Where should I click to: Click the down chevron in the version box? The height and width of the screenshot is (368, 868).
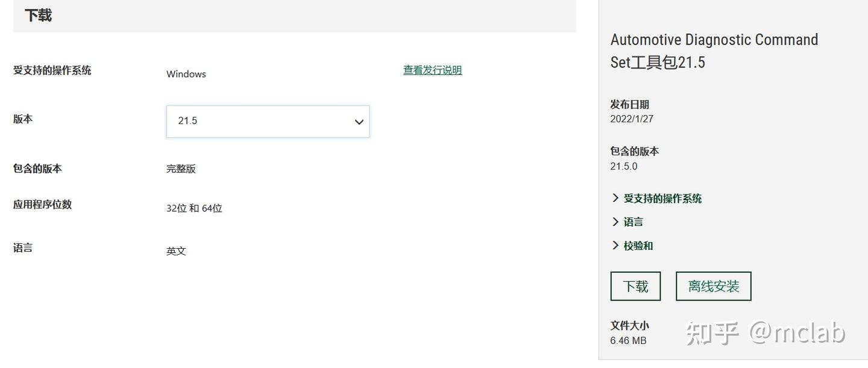(359, 122)
